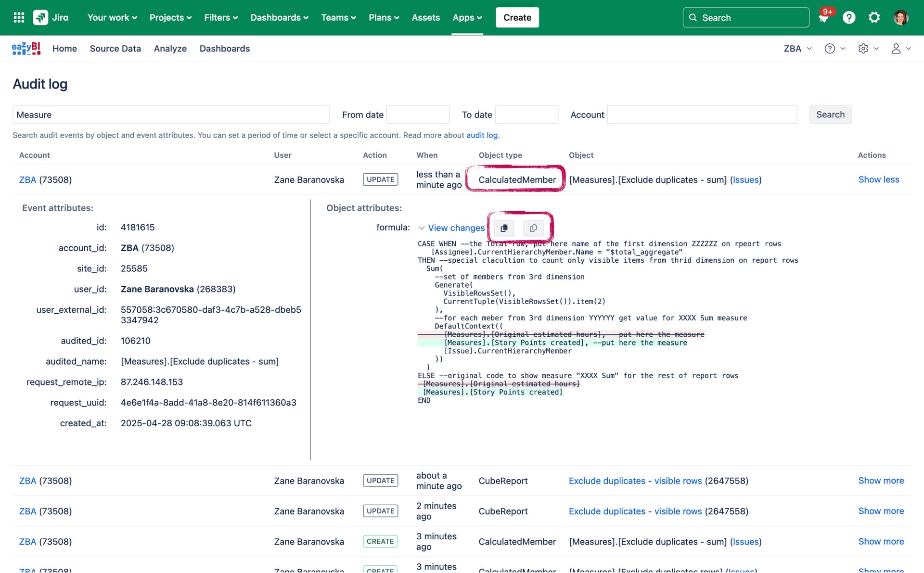Open Jira settings gear icon
This screenshot has height=573, width=924.
coord(874,18)
